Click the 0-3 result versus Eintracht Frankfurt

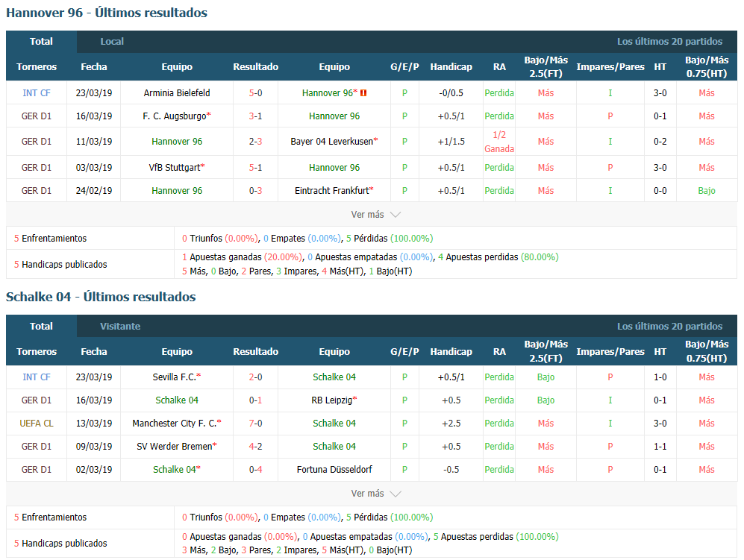pos(256,191)
